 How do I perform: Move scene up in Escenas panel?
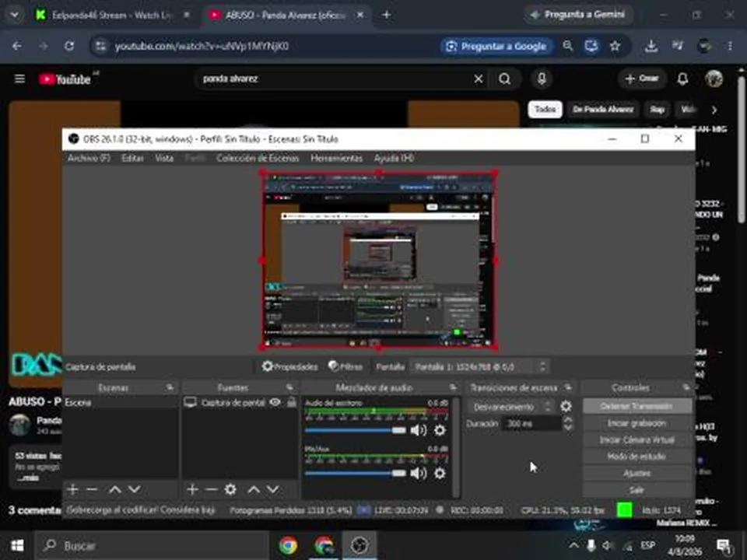point(115,489)
